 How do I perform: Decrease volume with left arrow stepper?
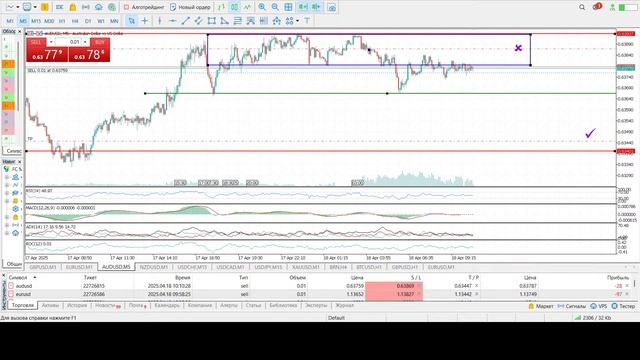point(51,42)
